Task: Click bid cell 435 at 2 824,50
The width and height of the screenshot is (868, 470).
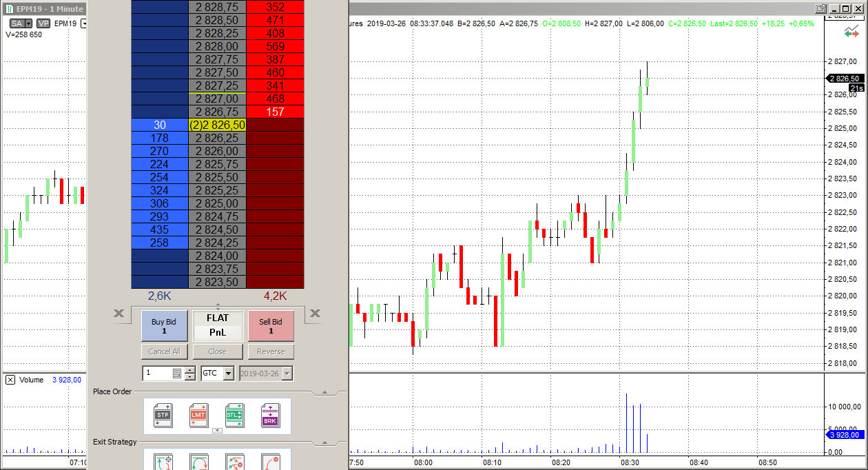Action: 160,229
